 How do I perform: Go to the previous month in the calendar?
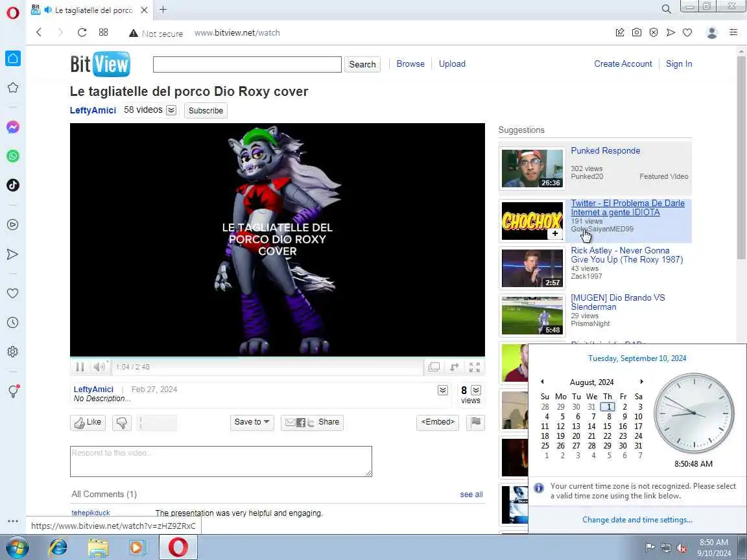(x=542, y=381)
